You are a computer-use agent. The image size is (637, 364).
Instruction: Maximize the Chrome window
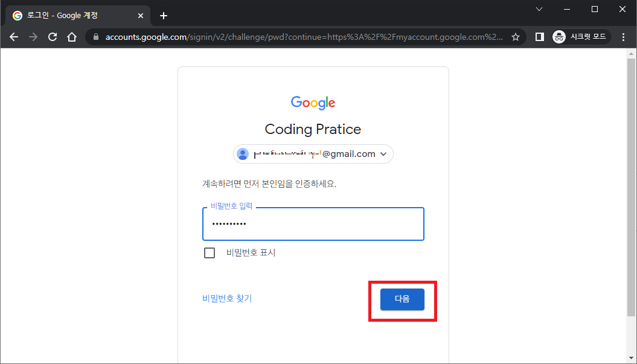[595, 9]
